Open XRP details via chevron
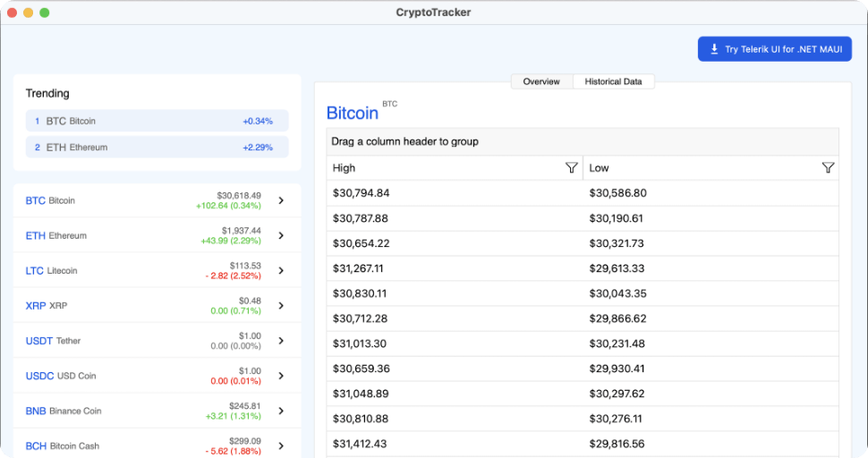The height and width of the screenshot is (458, 868). 281,305
